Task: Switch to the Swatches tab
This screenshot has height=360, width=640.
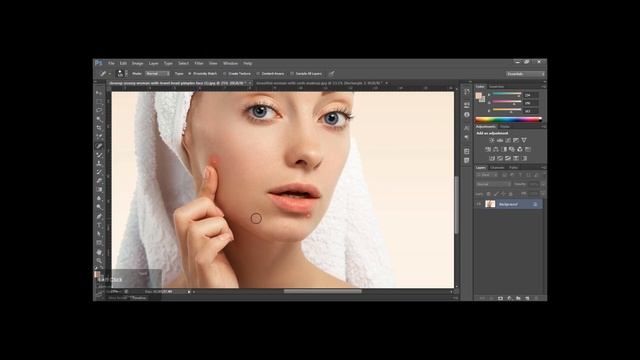Action: (x=497, y=87)
